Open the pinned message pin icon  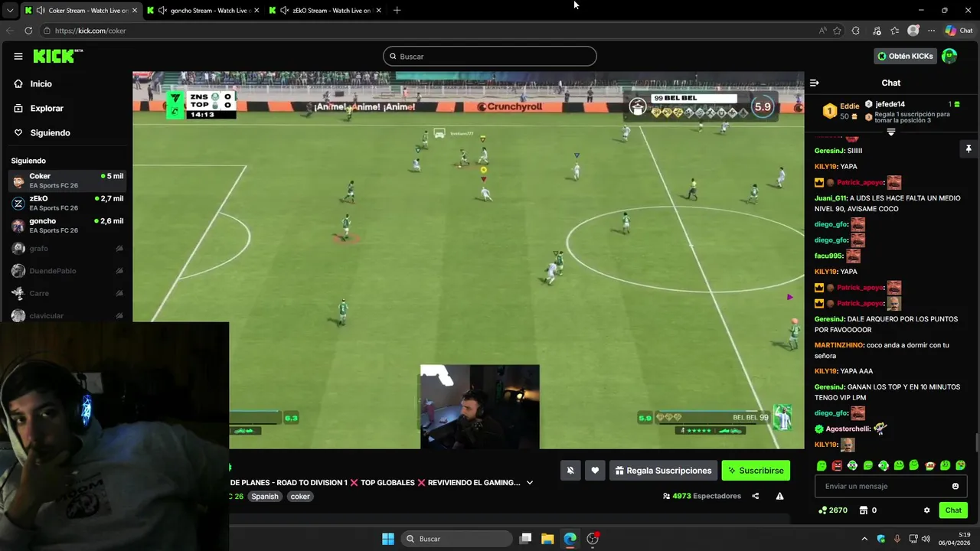tap(968, 148)
